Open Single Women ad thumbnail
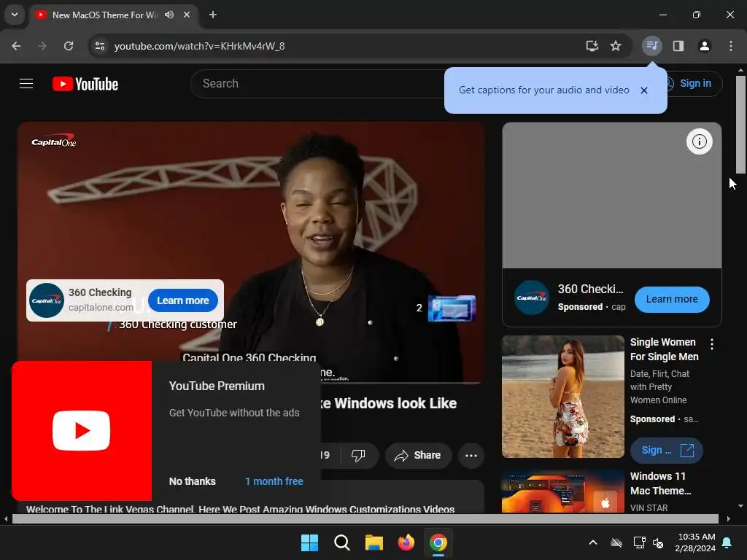747x560 pixels. [x=562, y=397]
